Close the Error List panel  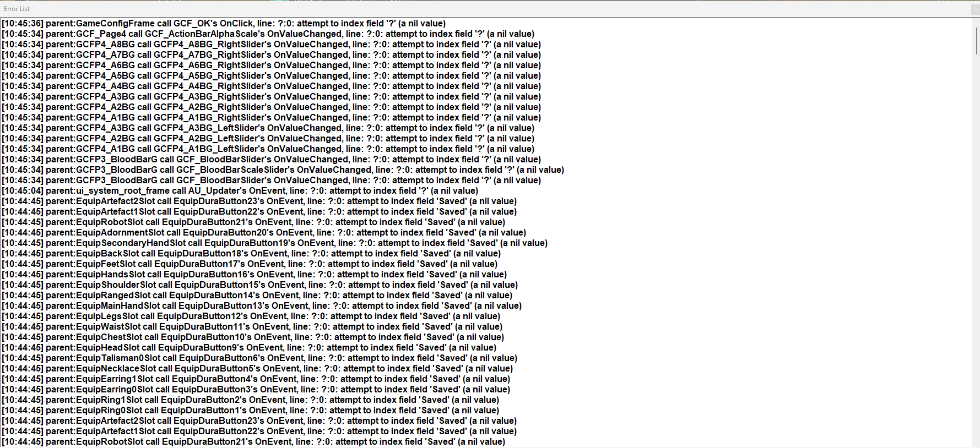(x=976, y=9)
